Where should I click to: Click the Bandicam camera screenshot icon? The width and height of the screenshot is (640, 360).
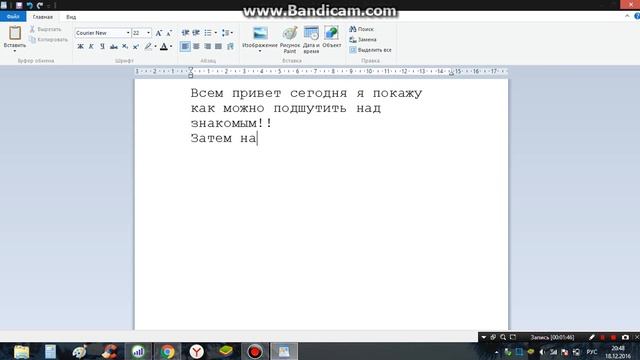pyautogui.click(x=625, y=337)
